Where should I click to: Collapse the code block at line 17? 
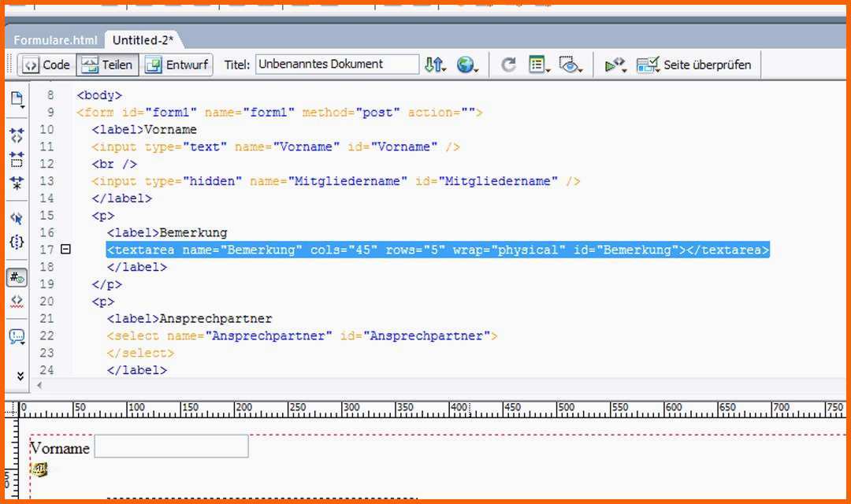click(66, 250)
